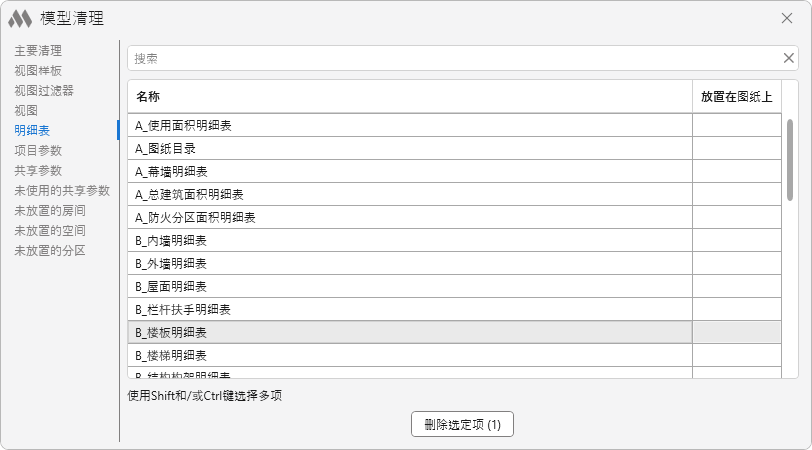Close the 模型清理 dialog window
The width and height of the screenshot is (812, 450).
point(788,18)
